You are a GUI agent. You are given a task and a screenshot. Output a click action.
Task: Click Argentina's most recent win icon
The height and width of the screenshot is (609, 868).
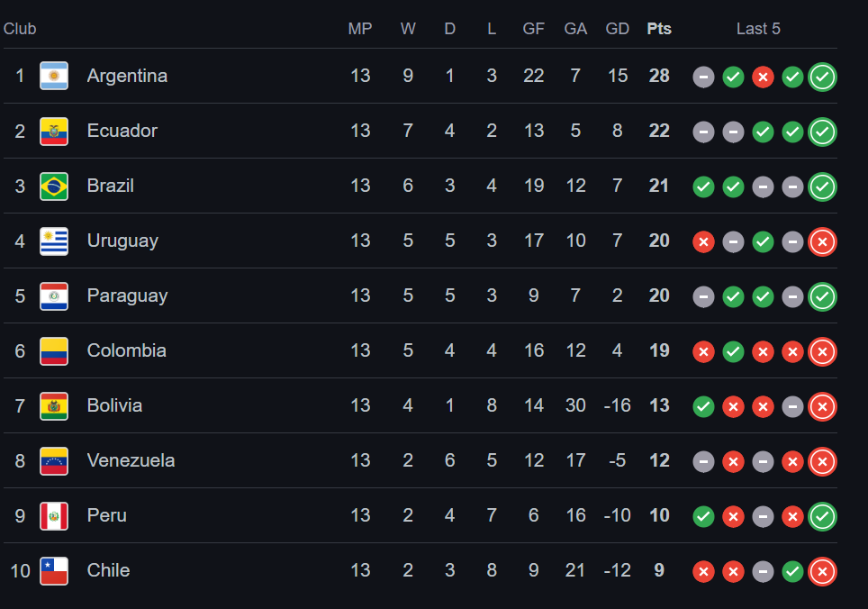click(x=822, y=77)
